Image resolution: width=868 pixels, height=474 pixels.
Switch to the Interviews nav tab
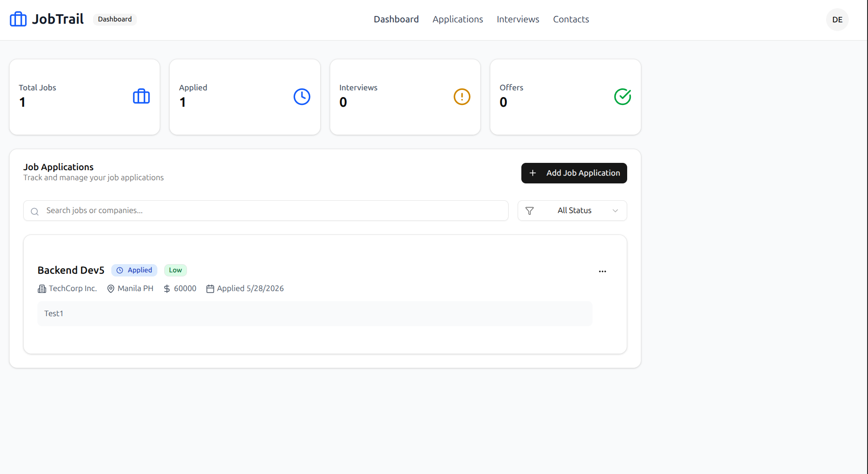coord(518,19)
